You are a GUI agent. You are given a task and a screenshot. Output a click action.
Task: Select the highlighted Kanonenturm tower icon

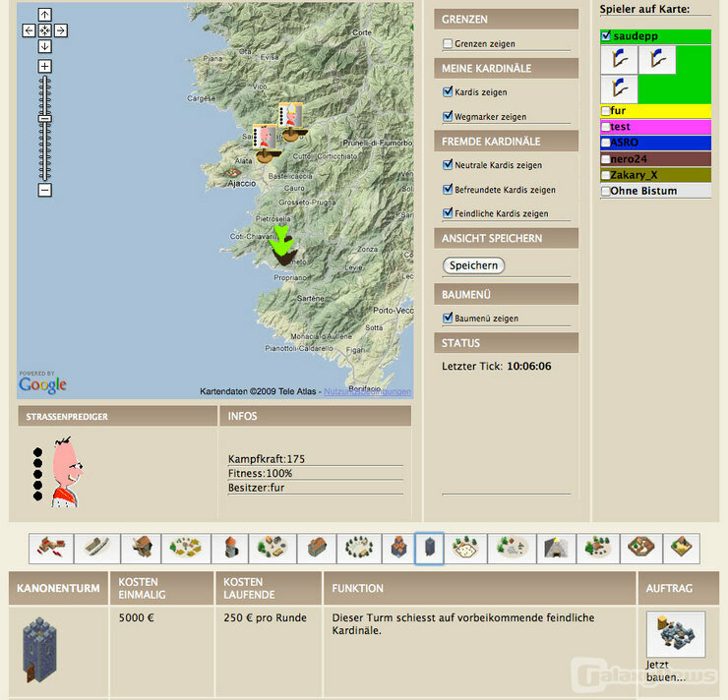pos(429,549)
